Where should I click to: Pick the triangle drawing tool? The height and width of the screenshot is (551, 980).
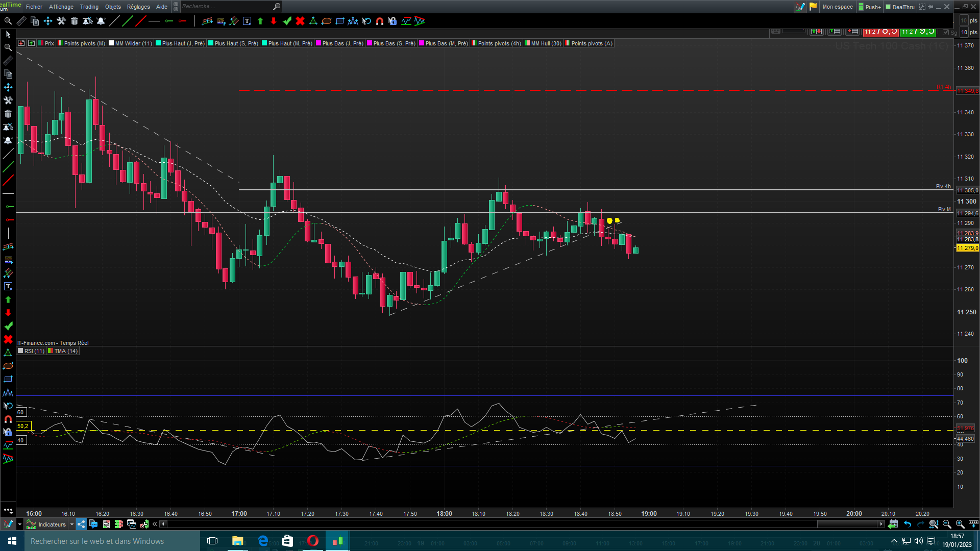coord(313,21)
